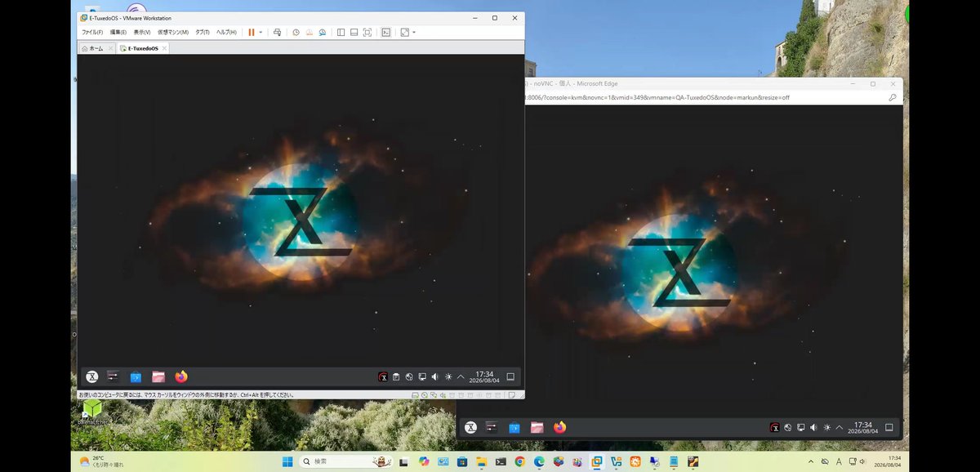Suspend the VM with the orange pause button
The width and height of the screenshot is (980, 472).
(x=251, y=32)
